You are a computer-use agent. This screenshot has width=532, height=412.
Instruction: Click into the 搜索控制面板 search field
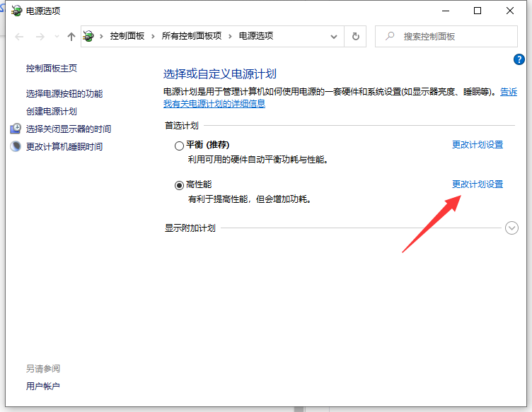(x=453, y=36)
